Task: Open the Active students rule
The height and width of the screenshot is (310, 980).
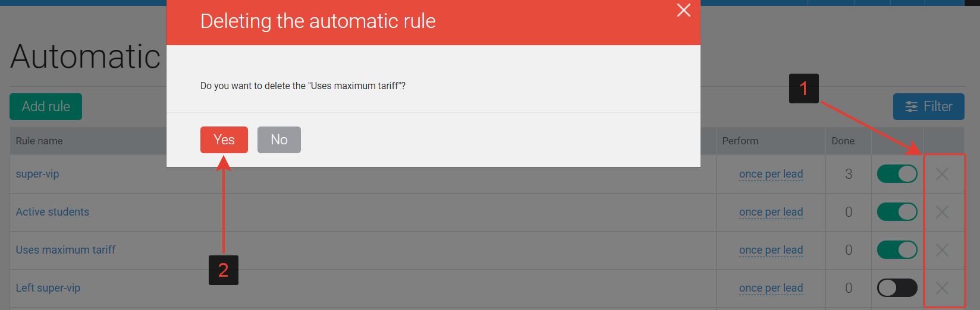Action: click(52, 212)
